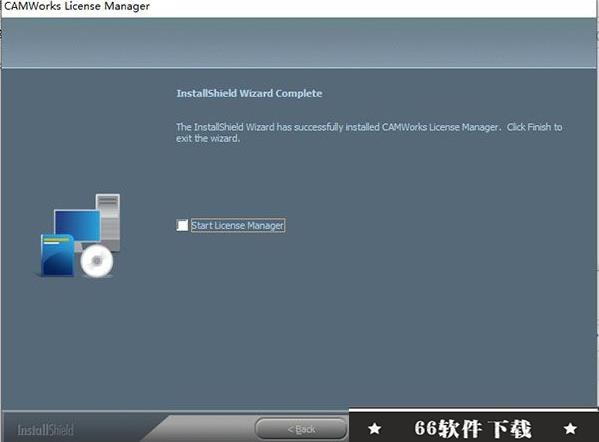Image resolution: width=599 pixels, height=442 pixels.
Task: Tick the Start License Manager checkbox
Action: (x=182, y=225)
